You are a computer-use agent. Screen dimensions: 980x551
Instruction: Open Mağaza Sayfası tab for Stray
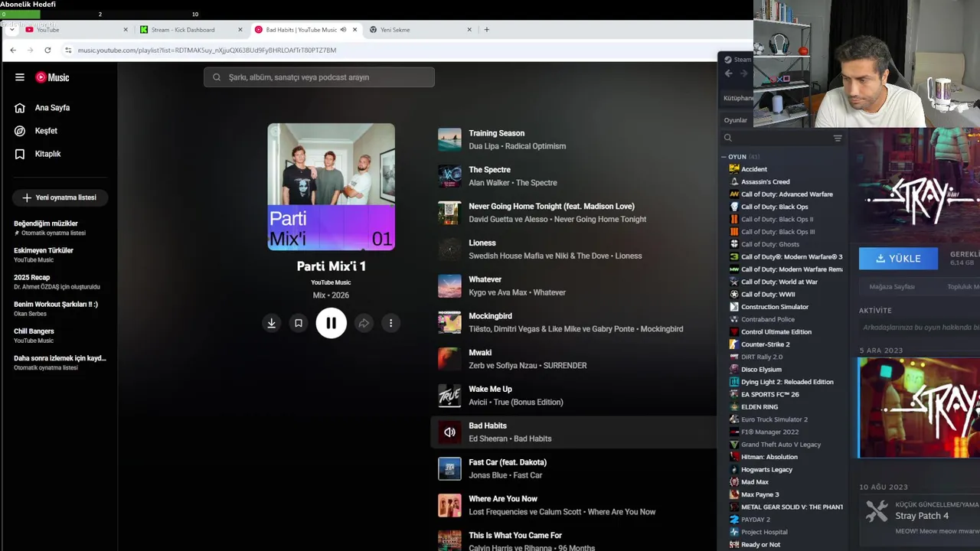point(892,287)
